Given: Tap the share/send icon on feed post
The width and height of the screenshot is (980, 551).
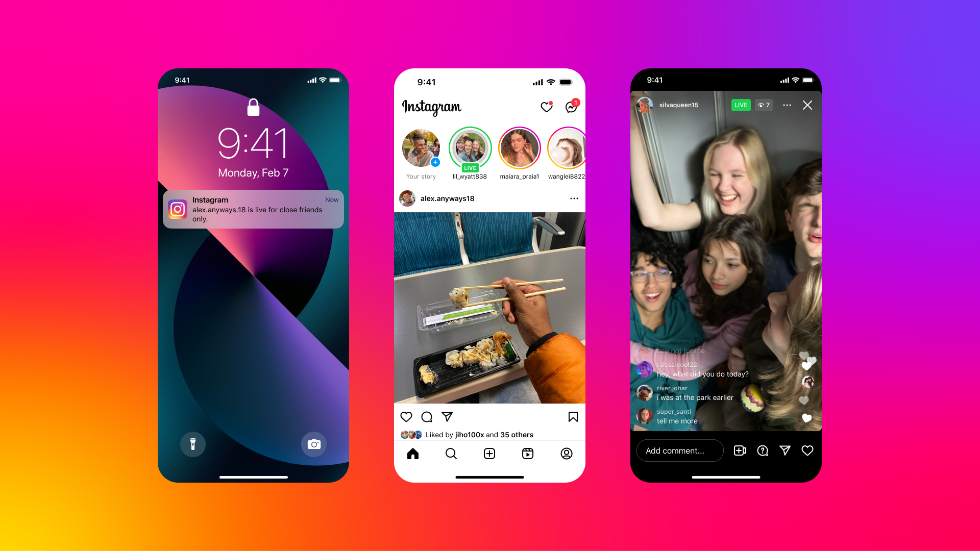Looking at the screenshot, I should coord(447,416).
